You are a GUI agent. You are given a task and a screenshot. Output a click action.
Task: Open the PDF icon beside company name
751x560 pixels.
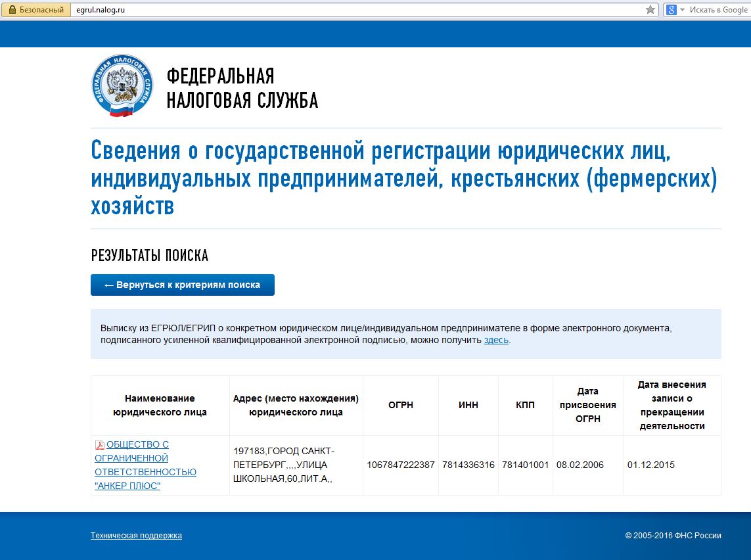click(99, 445)
